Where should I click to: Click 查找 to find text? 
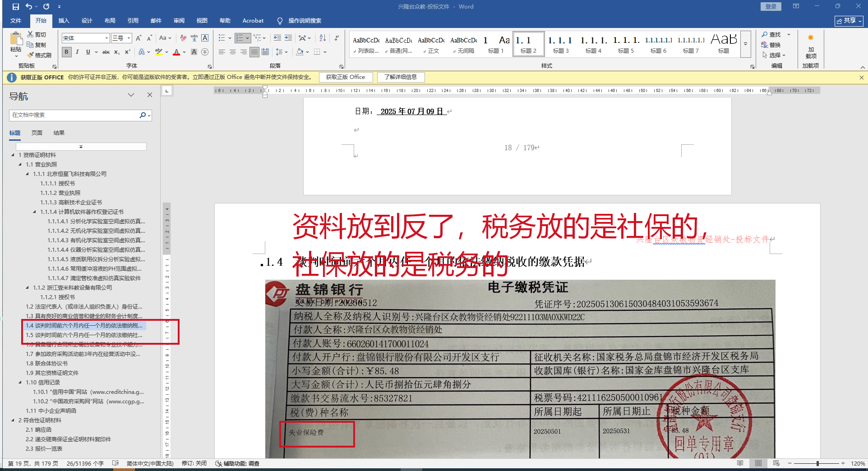(771, 34)
